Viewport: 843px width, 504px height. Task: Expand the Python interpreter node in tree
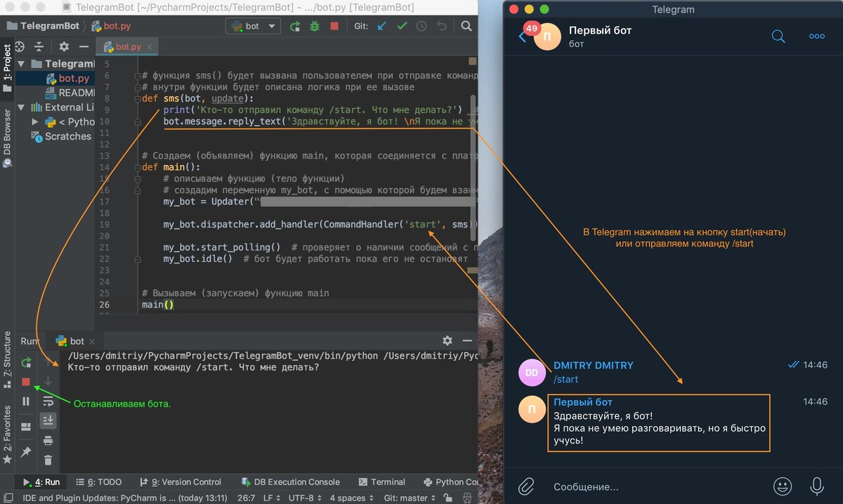click(35, 122)
